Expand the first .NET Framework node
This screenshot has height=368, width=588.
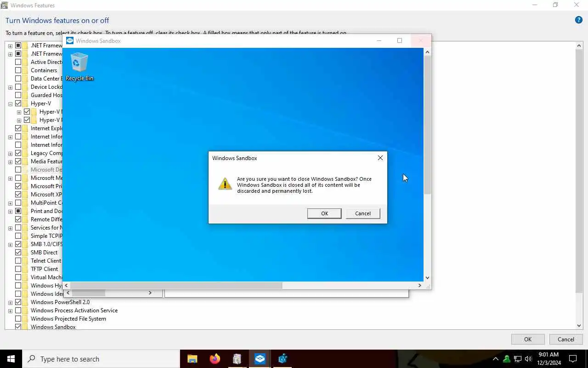click(x=10, y=46)
